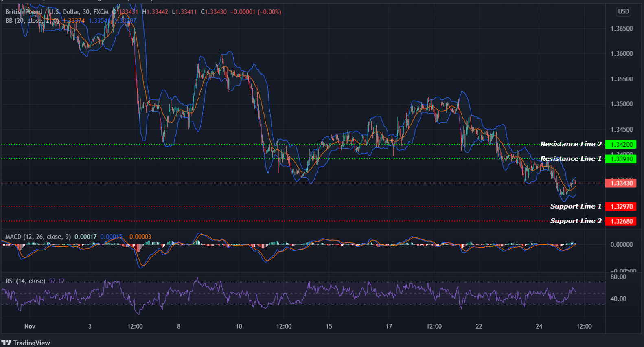644x347 pixels.
Task: Select the BB (20, close, 2, 0) indicator legend
Action: click(x=32, y=20)
